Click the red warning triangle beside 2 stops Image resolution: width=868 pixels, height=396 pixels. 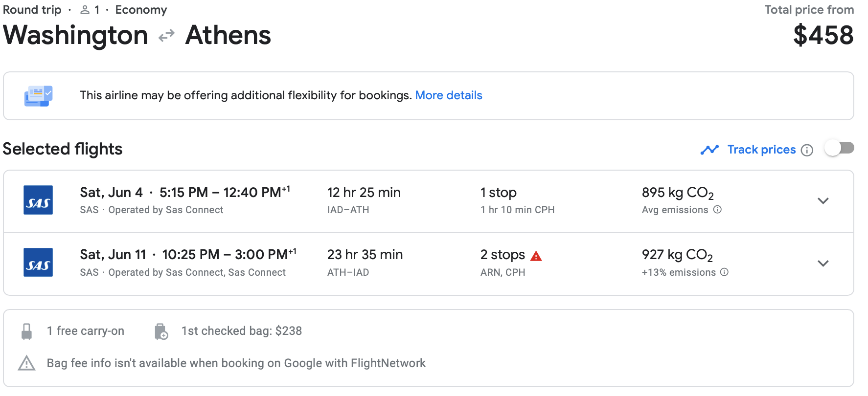click(x=536, y=256)
